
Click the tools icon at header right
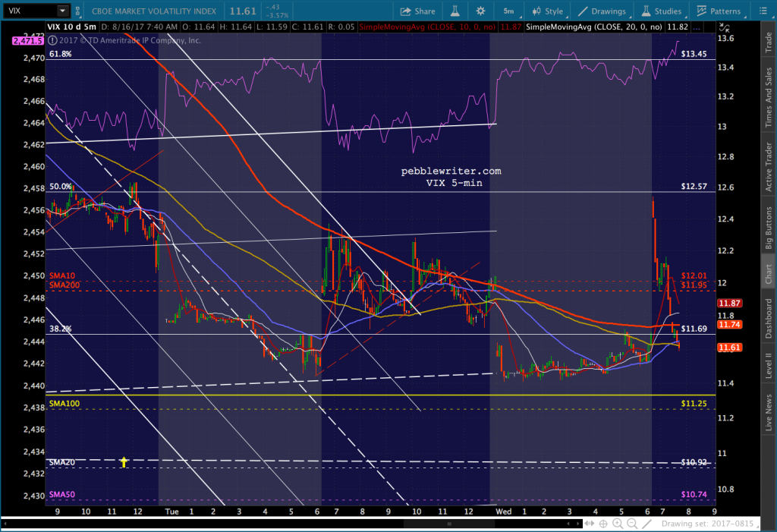723,28
